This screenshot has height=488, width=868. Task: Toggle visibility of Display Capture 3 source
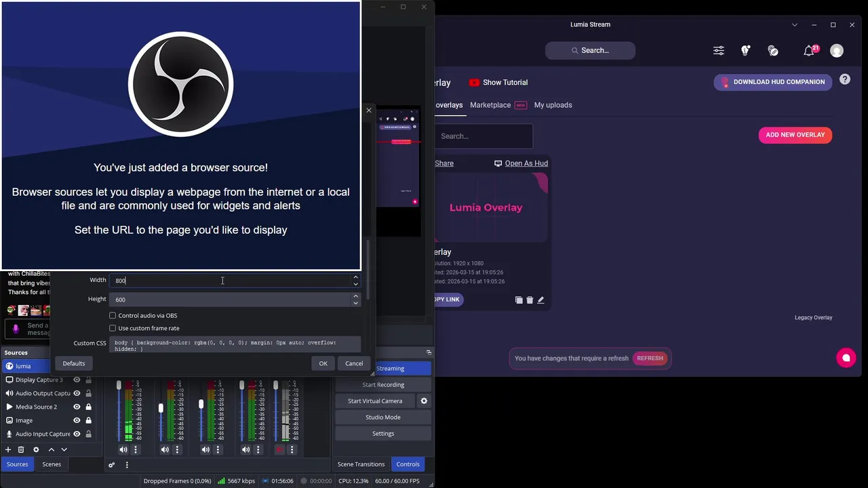77,380
